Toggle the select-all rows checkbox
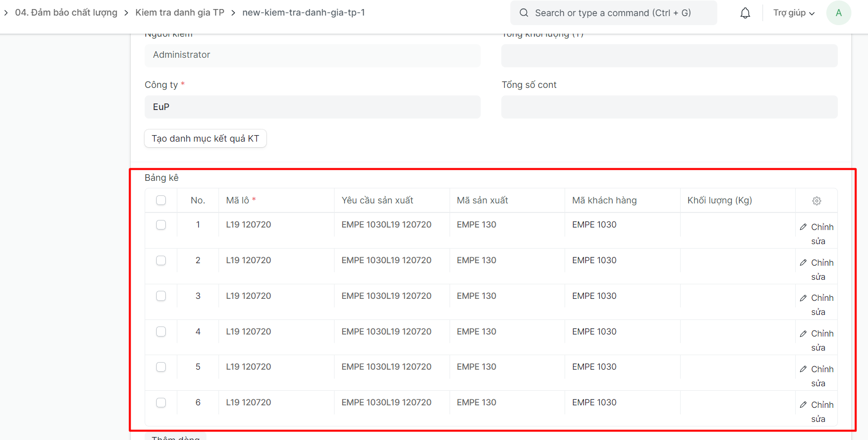 [x=161, y=200]
